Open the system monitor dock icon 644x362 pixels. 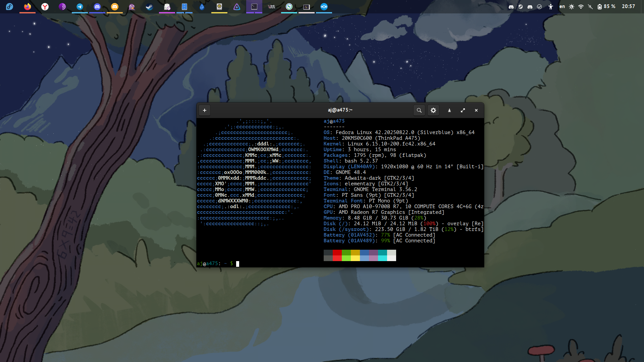(x=307, y=7)
